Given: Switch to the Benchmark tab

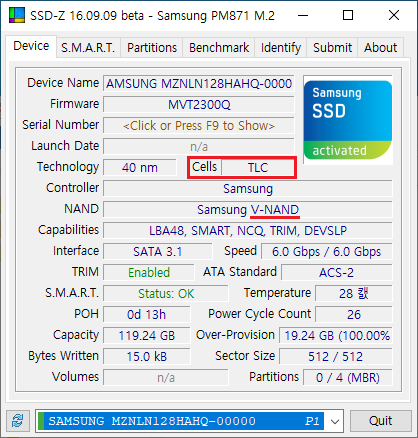Looking at the screenshot, I should 219,48.
